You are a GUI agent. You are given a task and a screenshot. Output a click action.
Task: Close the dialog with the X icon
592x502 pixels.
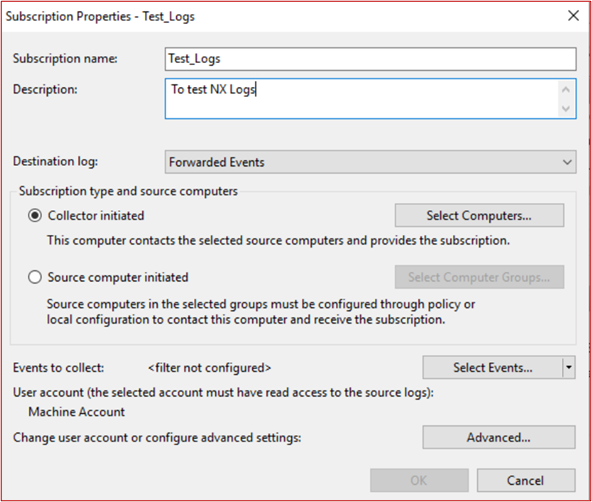tap(573, 16)
